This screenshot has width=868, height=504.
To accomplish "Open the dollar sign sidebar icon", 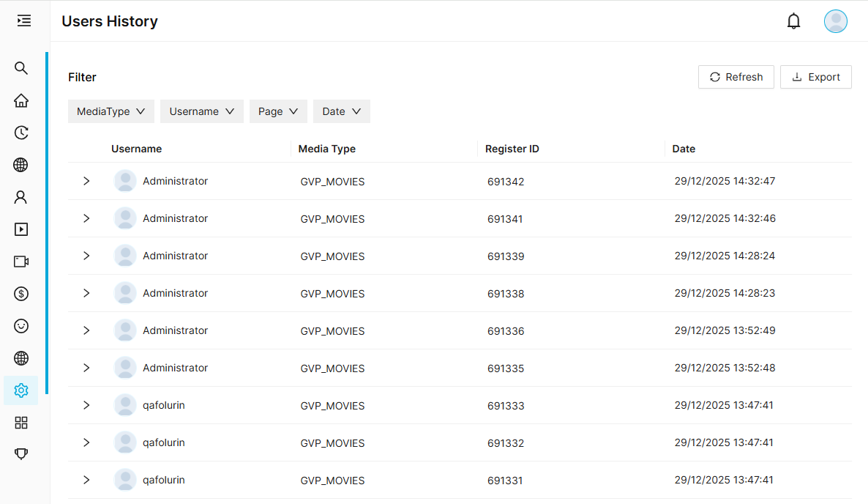I will pos(21,294).
